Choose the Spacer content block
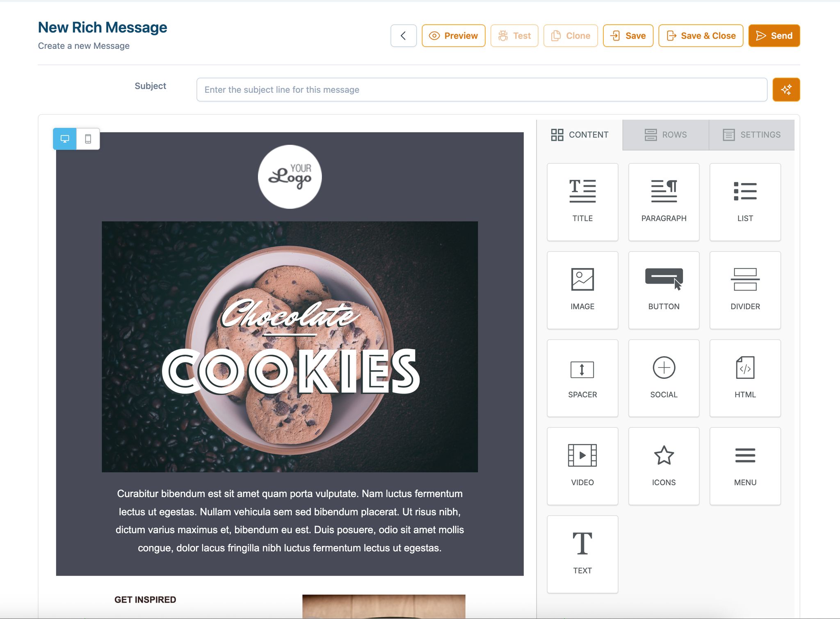This screenshot has width=840, height=619. (582, 378)
